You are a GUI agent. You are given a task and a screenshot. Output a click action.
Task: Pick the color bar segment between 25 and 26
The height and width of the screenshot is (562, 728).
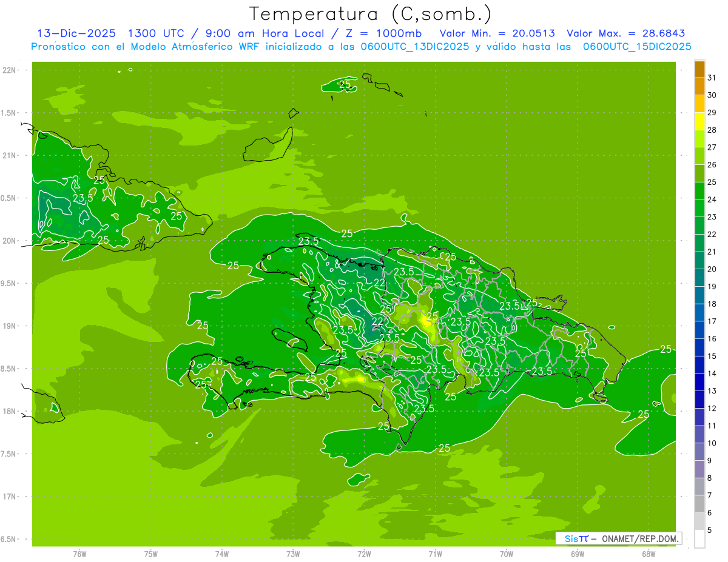pyautogui.click(x=699, y=173)
